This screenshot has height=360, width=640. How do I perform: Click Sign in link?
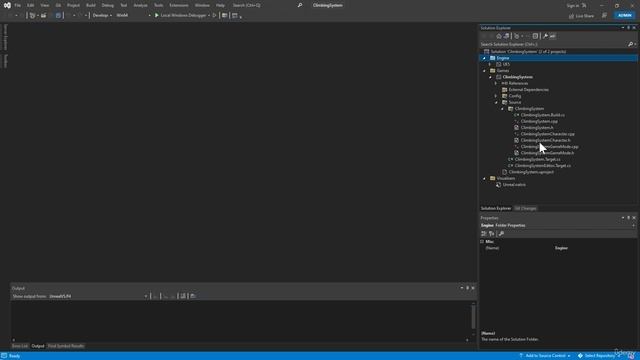(572, 5)
